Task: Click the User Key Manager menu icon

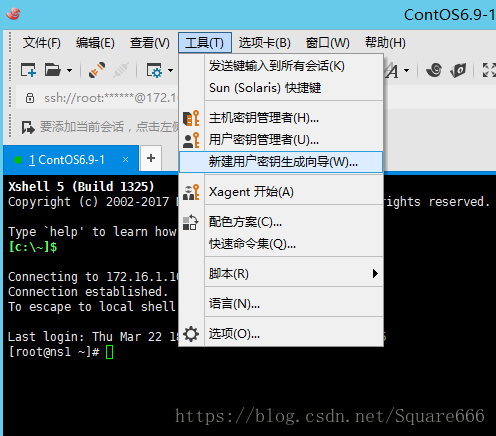Action: pos(191,140)
